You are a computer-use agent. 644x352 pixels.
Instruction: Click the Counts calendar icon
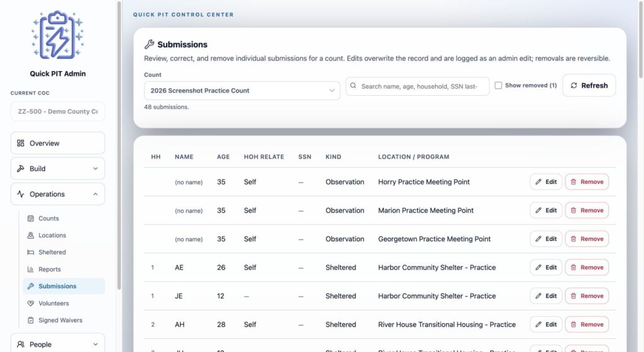pos(30,219)
